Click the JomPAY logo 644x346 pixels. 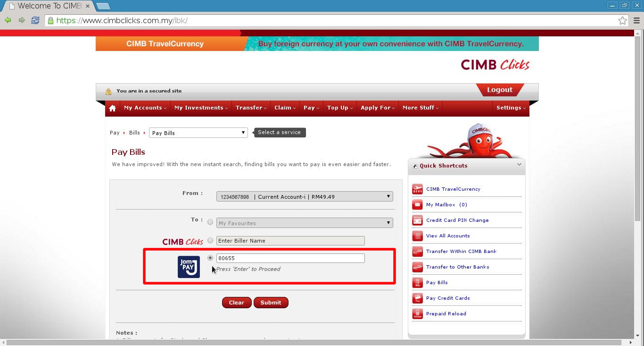tap(189, 267)
